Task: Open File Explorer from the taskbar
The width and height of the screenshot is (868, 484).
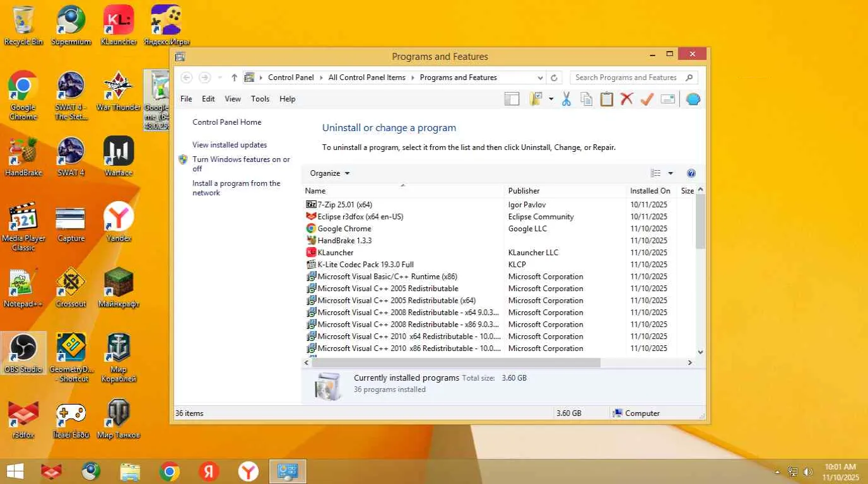Action: (130, 471)
